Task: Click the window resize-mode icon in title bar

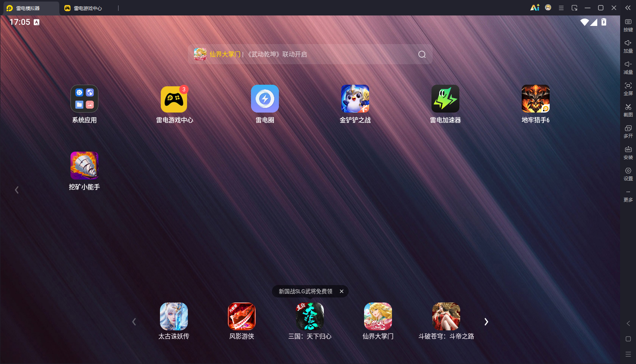Action: tap(574, 8)
